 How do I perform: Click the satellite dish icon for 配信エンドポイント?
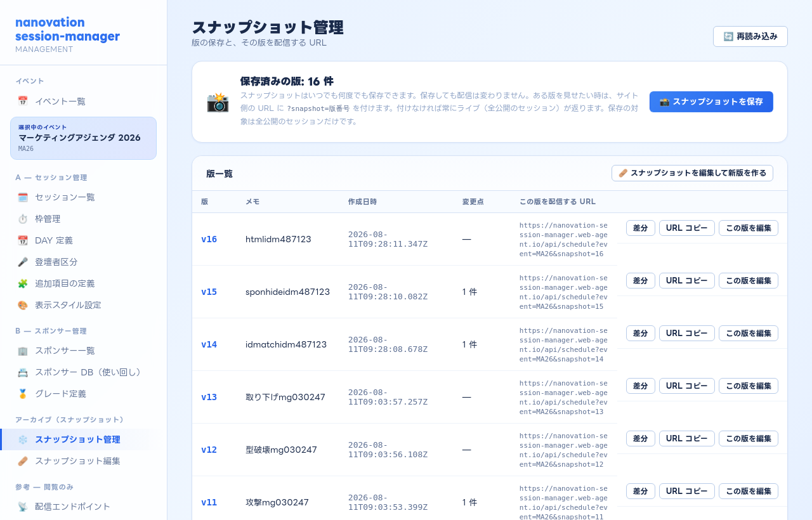(x=23, y=507)
